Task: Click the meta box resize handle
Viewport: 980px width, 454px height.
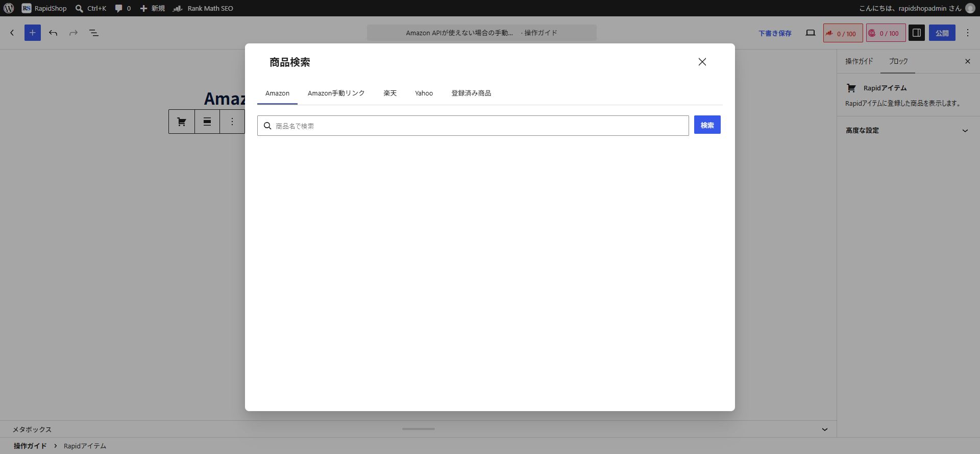Action: [419, 429]
